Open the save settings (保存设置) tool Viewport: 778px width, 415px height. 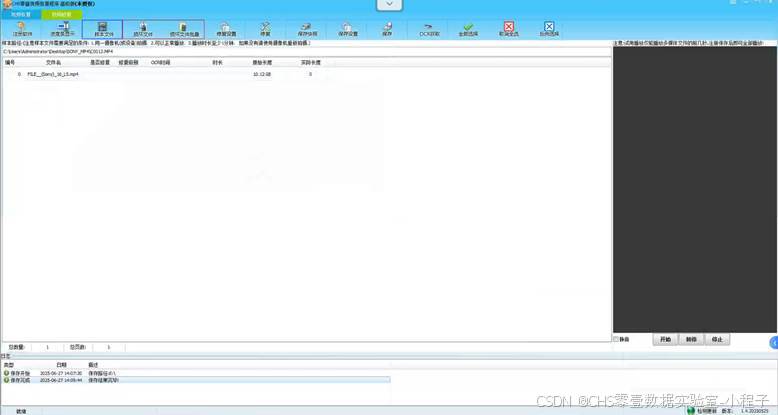348,29
